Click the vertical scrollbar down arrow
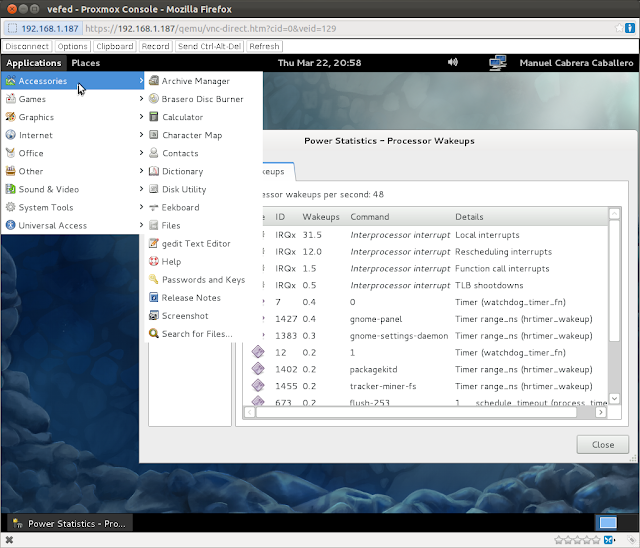 pos(614,398)
